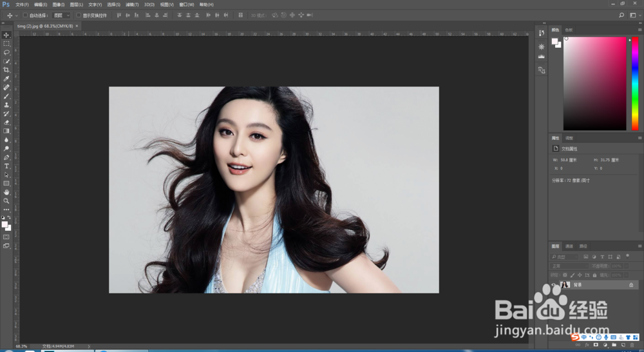
Task: Open the 图层 auto-select target dropdown
Action: pos(62,15)
